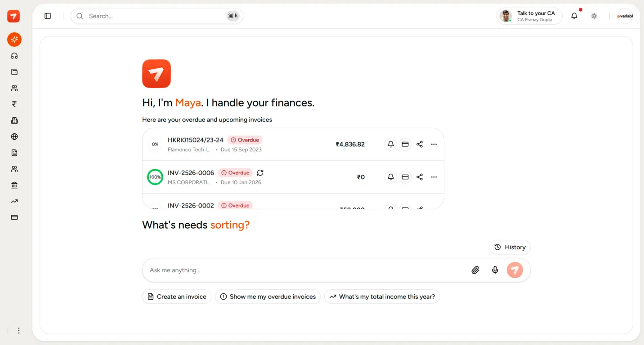644x345 pixels.
Task: Click the payment card icon for HKRI015024/23-24
Action: [x=405, y=144]
